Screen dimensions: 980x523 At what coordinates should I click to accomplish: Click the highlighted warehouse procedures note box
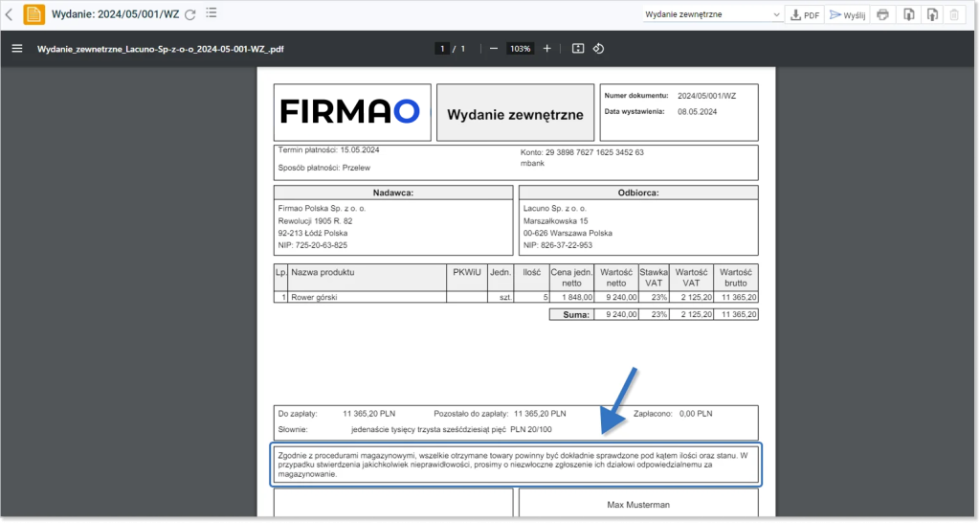tap(516, 465)
